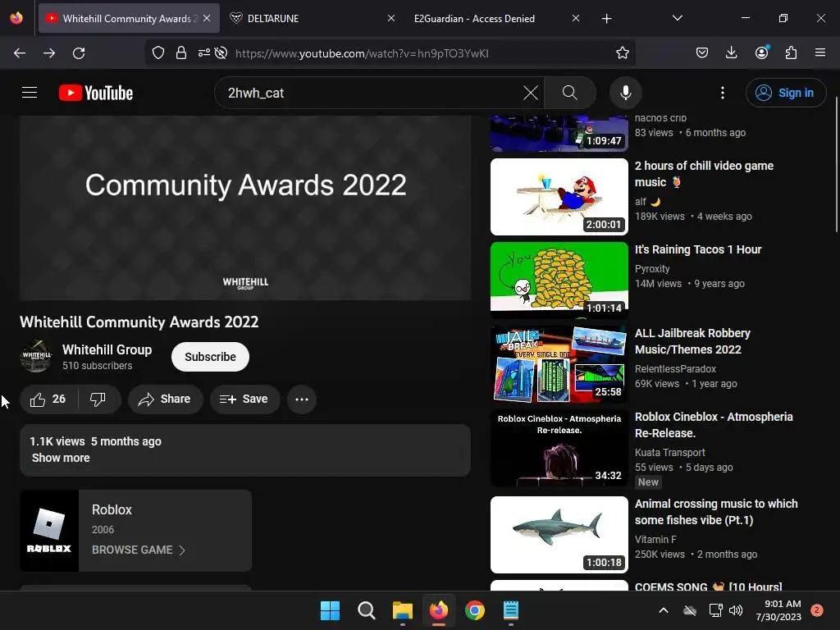
Task: Close the E2Guardian tab
Action: pyautogui.click(x=575, y=18)
